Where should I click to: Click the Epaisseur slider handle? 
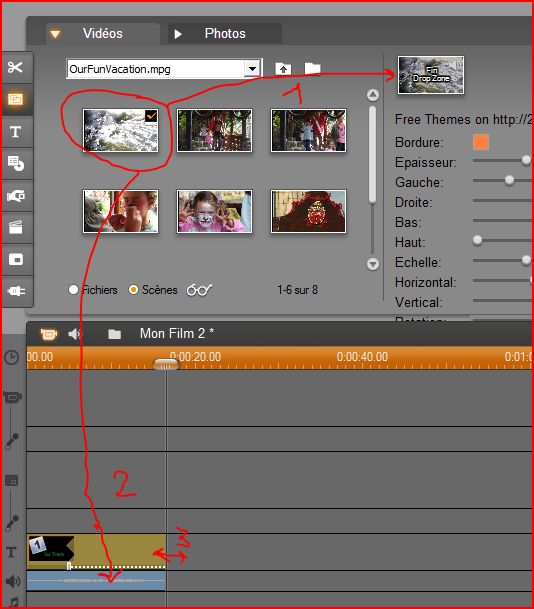click(526, 160)
